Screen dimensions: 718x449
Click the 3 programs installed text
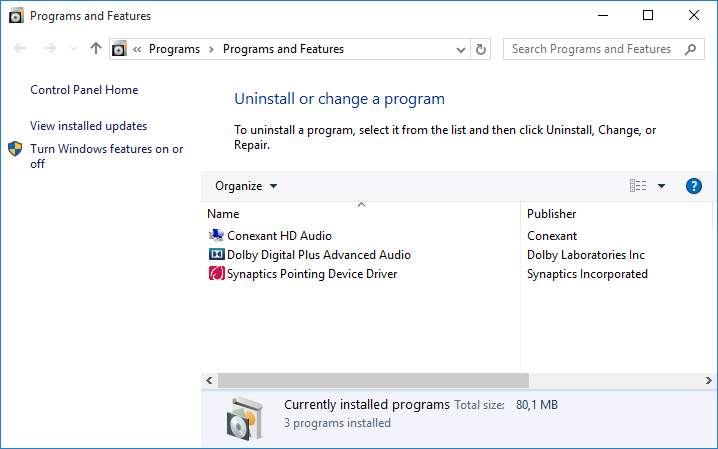pos(337,423)
